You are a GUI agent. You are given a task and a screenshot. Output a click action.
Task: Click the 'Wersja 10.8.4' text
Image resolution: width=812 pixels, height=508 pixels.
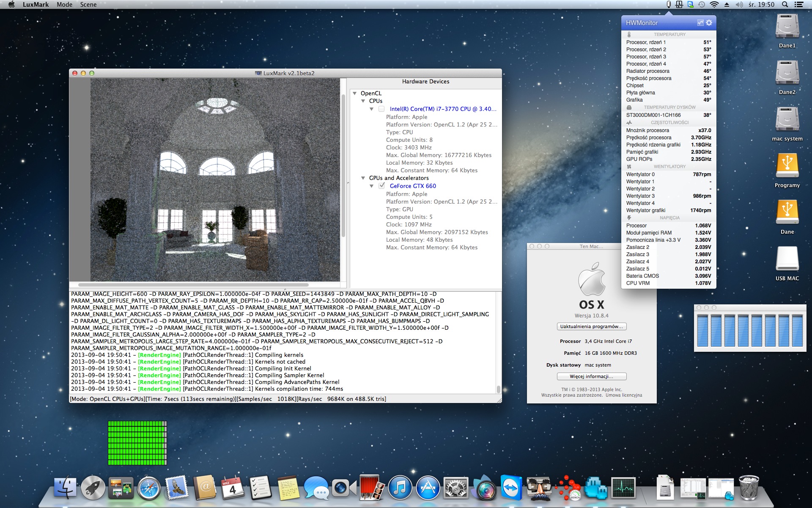click(591, 316)
